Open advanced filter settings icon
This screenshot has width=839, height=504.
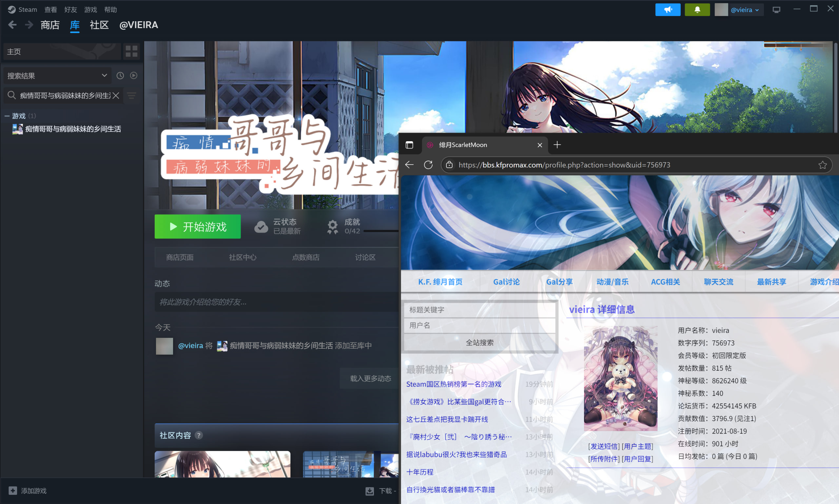coord(132,95)
